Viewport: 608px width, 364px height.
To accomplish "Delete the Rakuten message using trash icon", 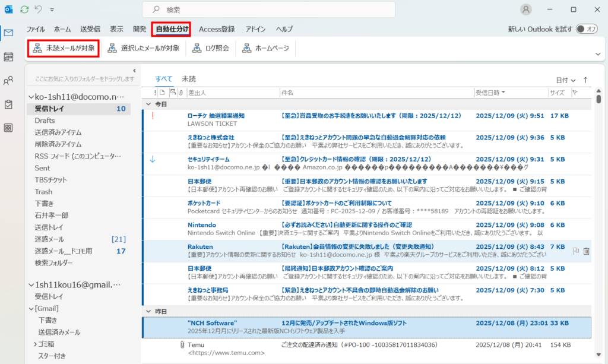I will pyautogui.click(x=587, y=251).
